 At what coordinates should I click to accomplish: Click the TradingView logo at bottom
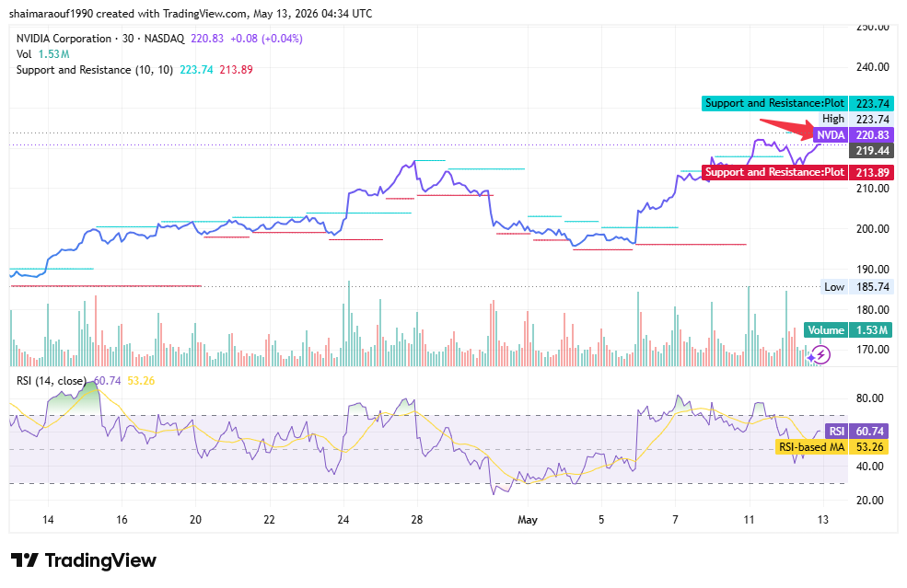click(83, 560)
